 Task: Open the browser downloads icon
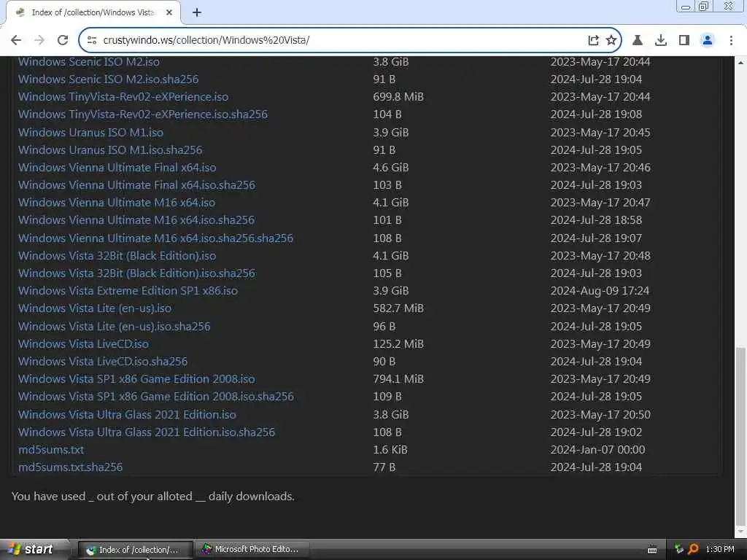pos(661,41)
